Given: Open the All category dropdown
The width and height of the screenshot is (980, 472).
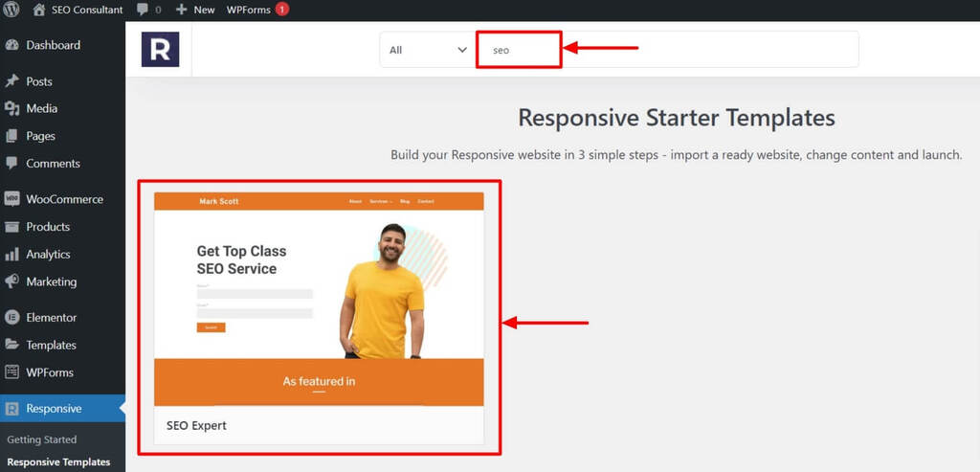Looking at the screenshot, I should [428, 50].
